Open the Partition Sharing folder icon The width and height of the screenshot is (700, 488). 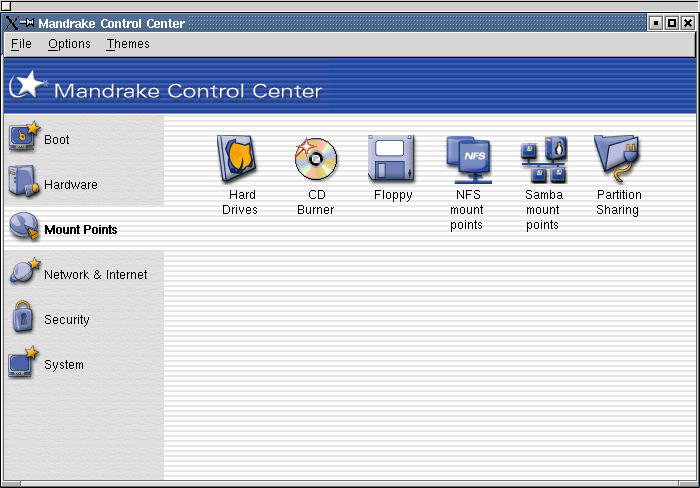click(617, 159)
